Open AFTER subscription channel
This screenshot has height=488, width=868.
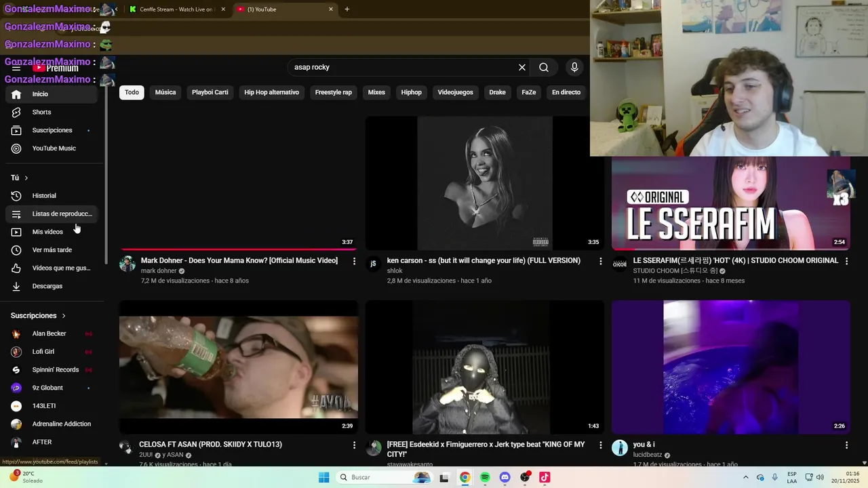coord(52,442)
